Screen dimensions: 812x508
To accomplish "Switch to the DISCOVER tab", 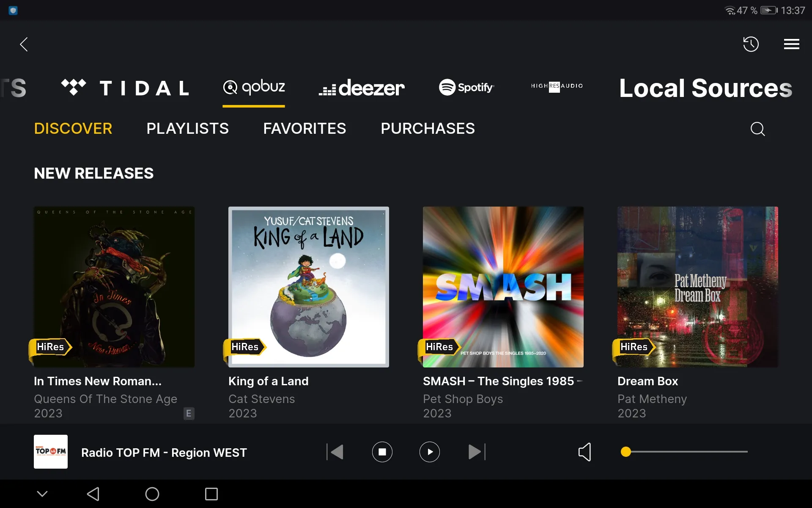I will click(73, 128).
